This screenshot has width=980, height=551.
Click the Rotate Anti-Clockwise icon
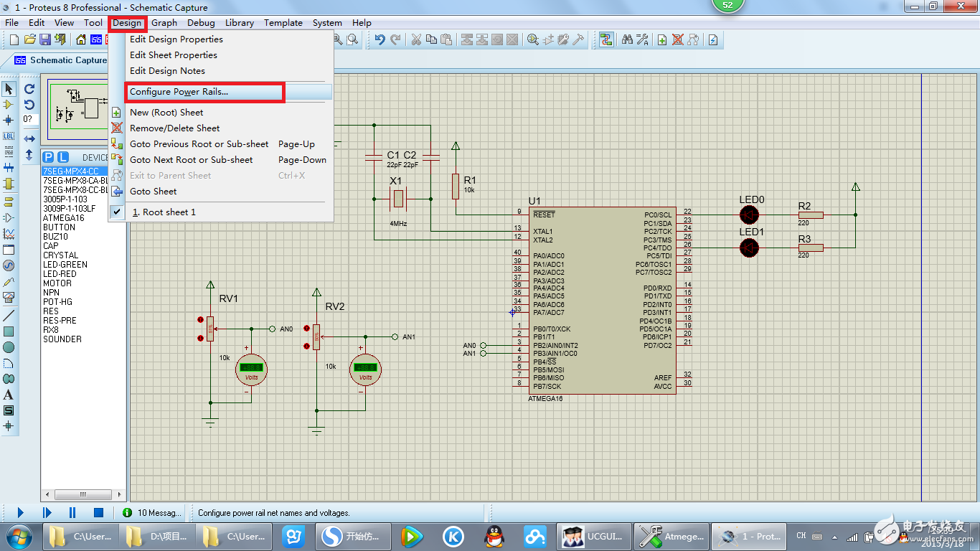(x=29, y=105)
